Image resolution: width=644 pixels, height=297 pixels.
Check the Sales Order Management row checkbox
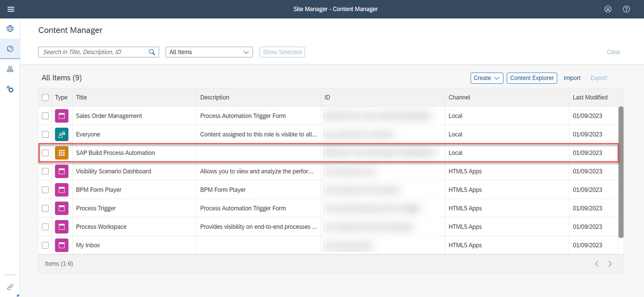point(45,116)
